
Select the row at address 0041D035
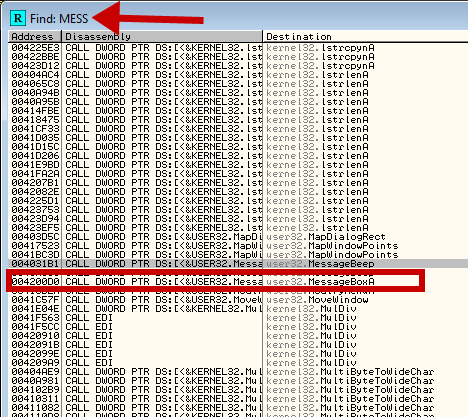(x=238, y=138)
